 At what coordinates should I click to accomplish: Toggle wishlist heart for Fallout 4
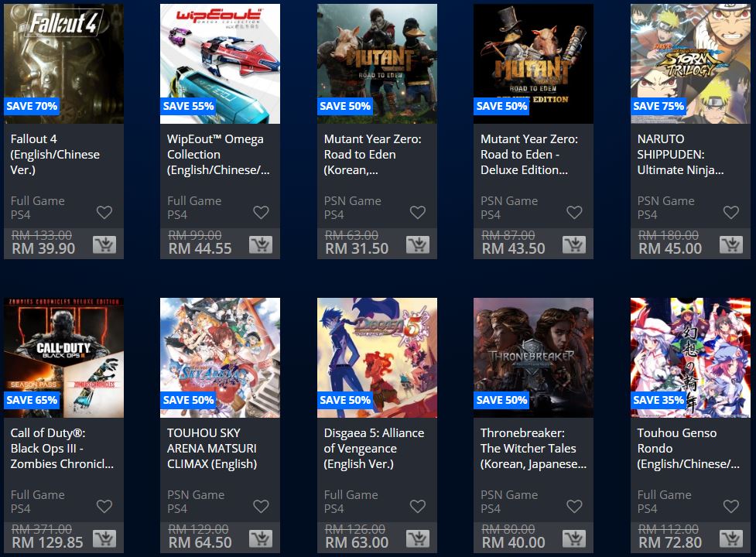click(104, 212)
